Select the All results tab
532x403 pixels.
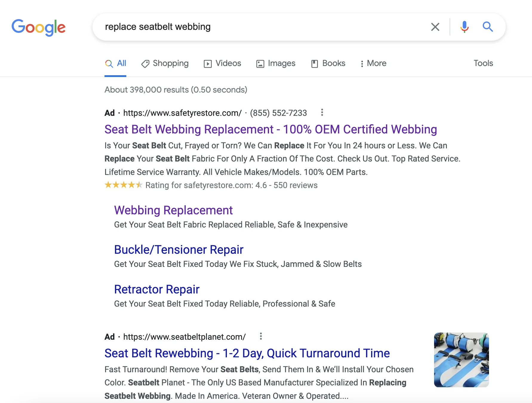116,63
